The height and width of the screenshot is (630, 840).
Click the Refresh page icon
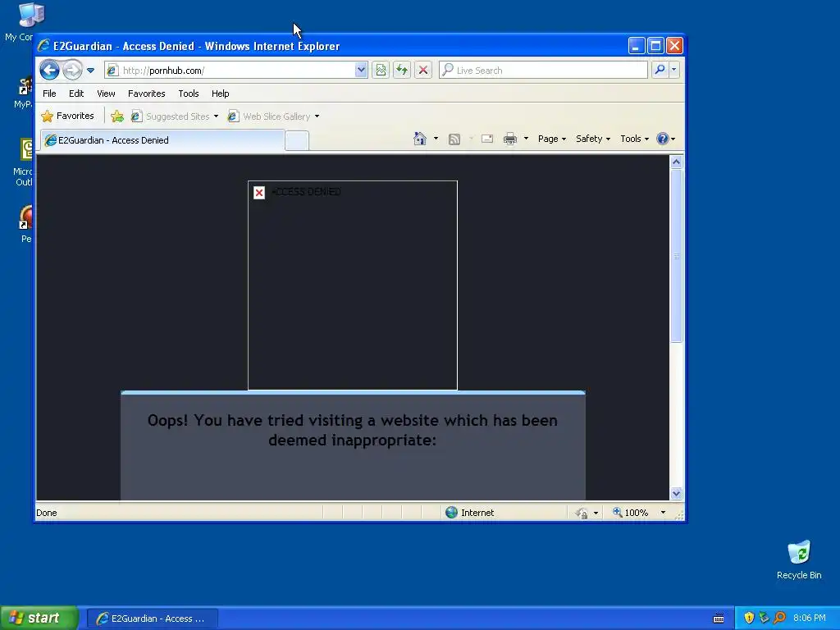pos(402,71)
